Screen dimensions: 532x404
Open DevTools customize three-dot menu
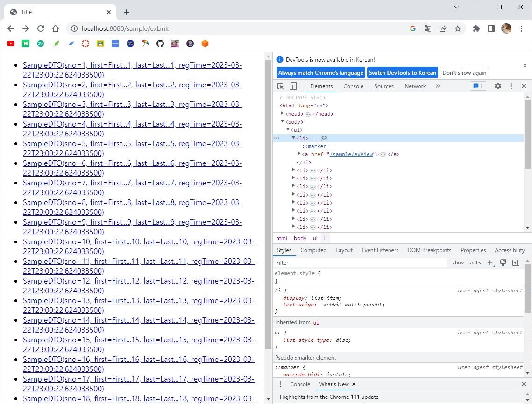[511, 86]
